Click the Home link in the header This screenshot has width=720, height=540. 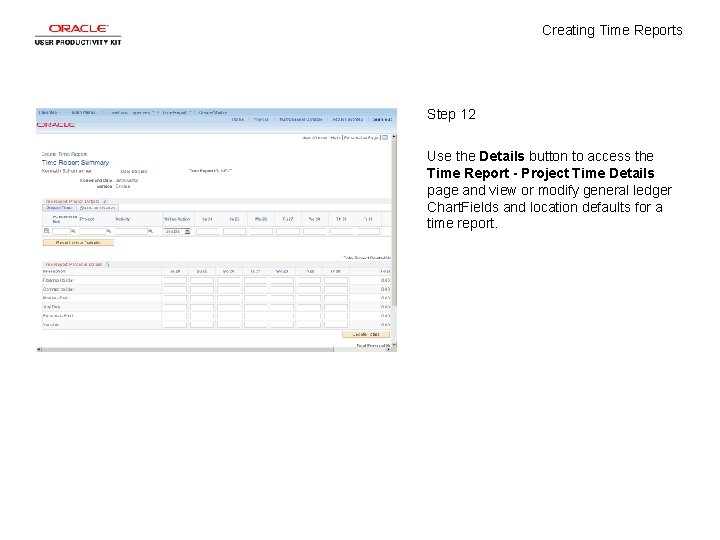pyautogui.click(x=237, y=119)
